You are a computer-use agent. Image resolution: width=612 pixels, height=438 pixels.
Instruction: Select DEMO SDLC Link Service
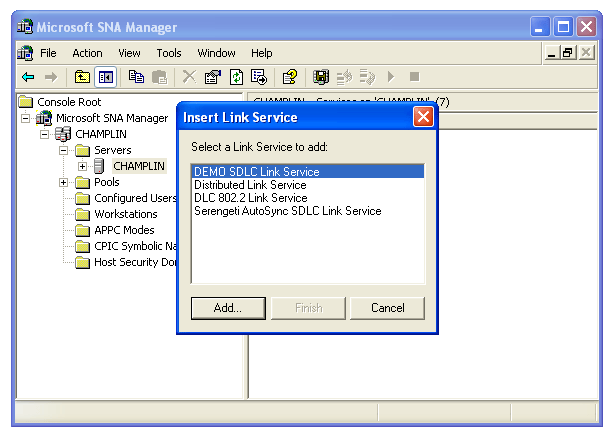(x=308, y=172)
